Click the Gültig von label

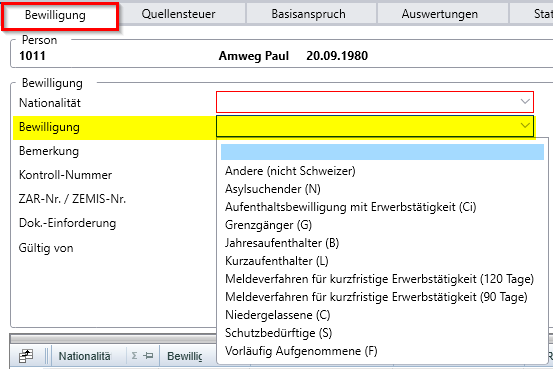coord(46,248)
